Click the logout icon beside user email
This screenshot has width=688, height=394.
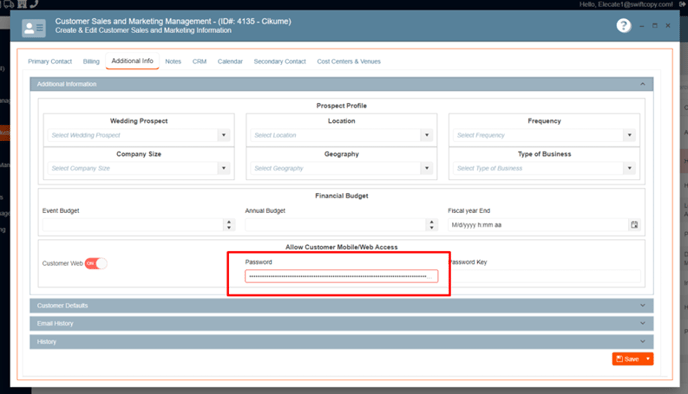coord(683,4)
